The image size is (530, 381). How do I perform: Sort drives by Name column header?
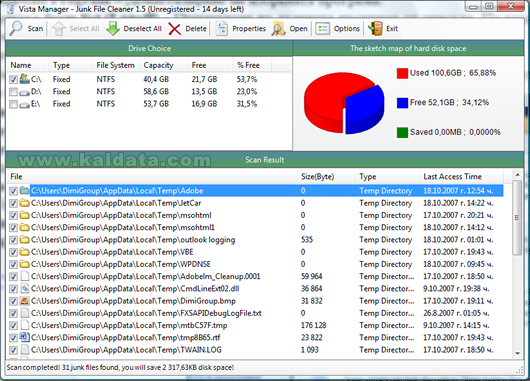pos(28,65)
